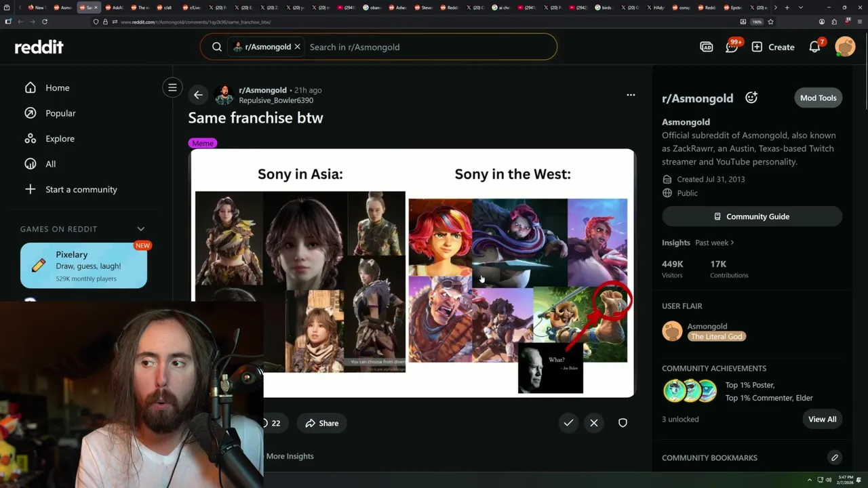The height and width of the screenshot is (488, 868).
Task: Approve the post with checkmark
Action: pos(568,423)
